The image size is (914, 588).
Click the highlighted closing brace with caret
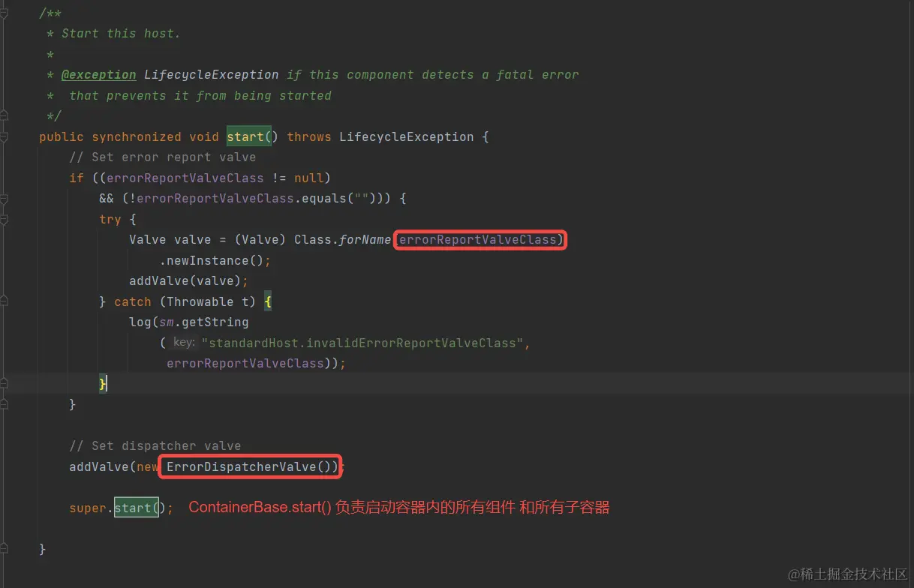[x=103, y=384]
